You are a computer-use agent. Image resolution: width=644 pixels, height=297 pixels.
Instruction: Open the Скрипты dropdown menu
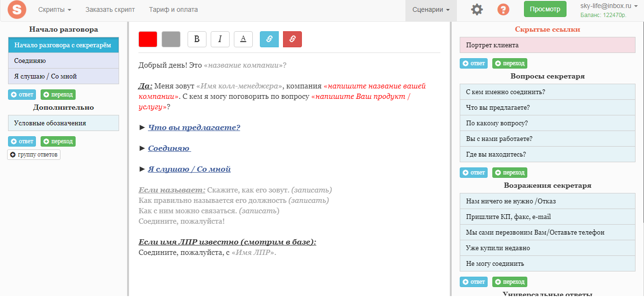[55, 9]
